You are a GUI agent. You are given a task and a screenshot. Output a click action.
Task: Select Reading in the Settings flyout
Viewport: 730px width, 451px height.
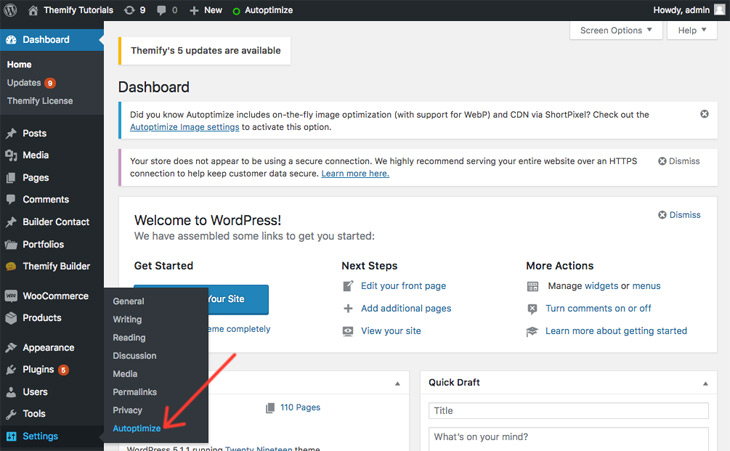[129, 337]
